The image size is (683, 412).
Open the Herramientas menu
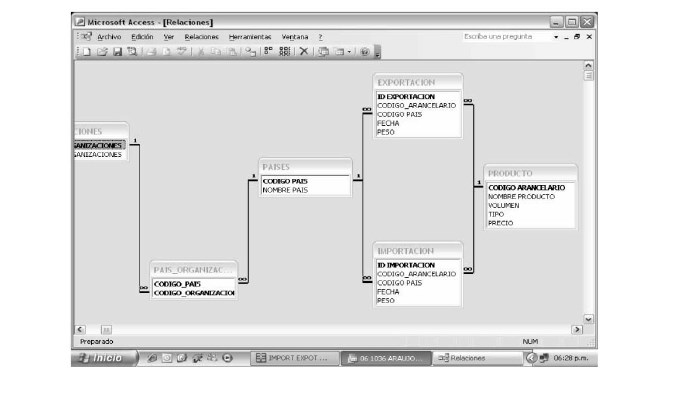coord(249,36)
